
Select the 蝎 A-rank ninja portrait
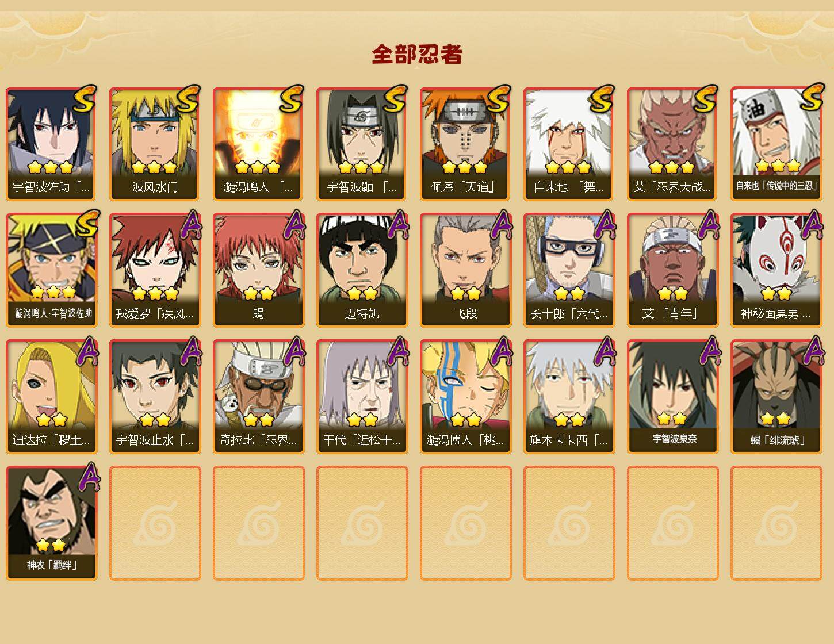pos(258,270)
